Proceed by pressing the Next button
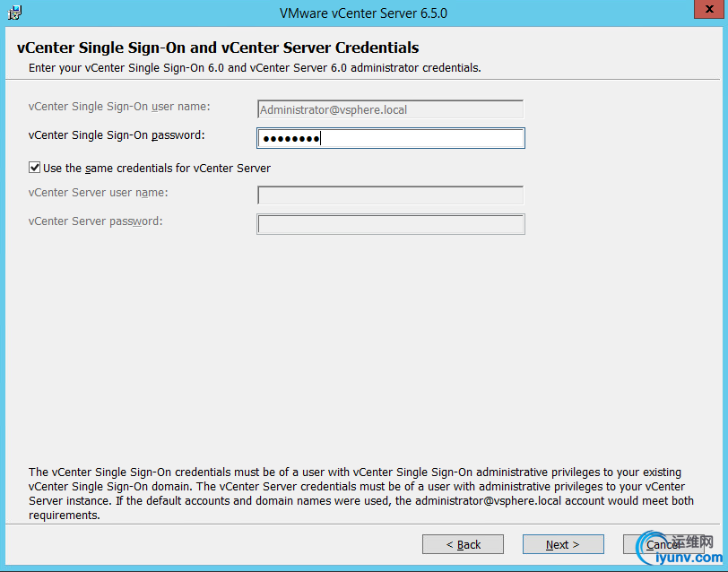 [563, 544]
